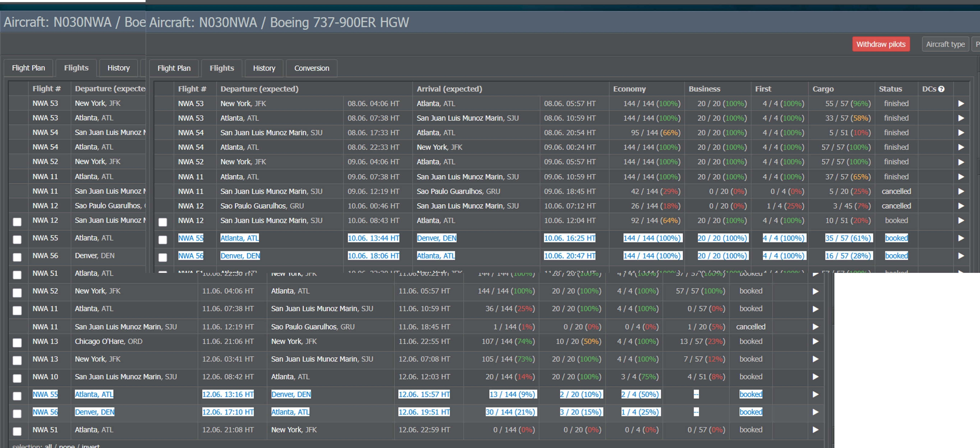Open arrow for NWA 52 departing 11.06. 04:06
The image size is (980, 448).
tap(815, 291)
